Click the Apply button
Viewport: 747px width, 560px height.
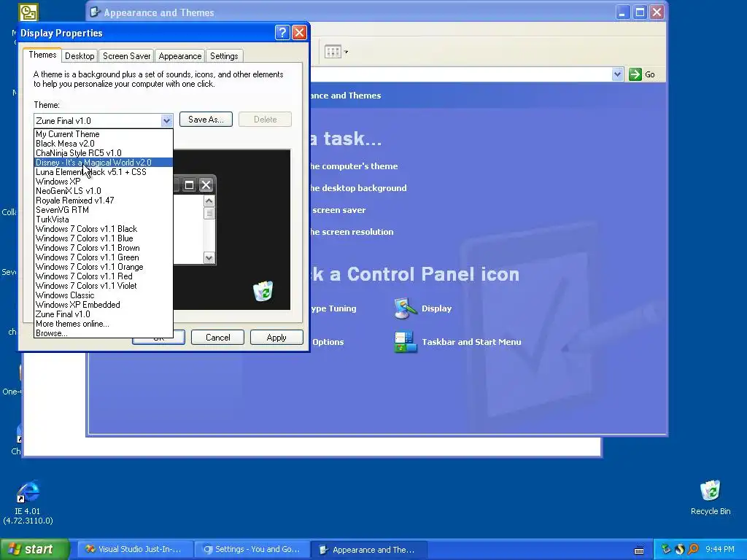tap(276, 337)
